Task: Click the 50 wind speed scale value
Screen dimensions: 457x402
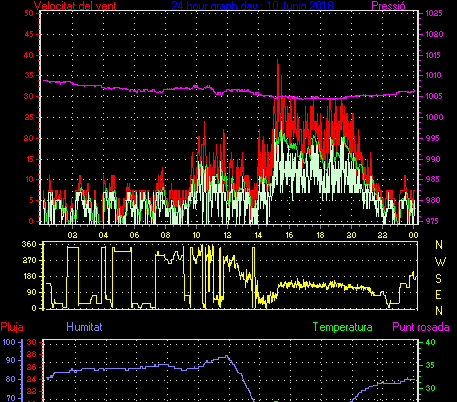Action: [29, 13]
